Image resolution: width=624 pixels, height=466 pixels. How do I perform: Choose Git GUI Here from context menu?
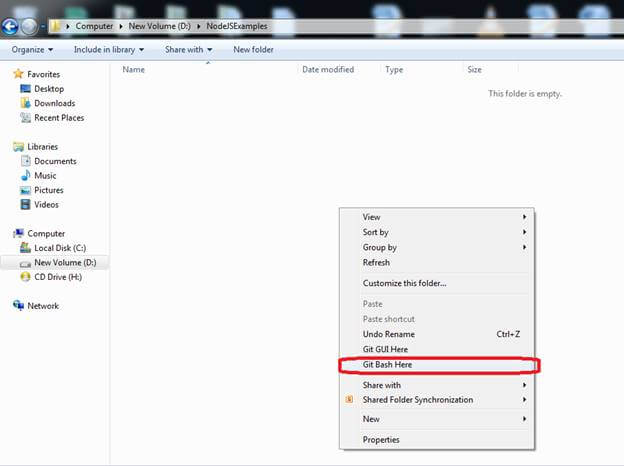[x=437, y=349]
